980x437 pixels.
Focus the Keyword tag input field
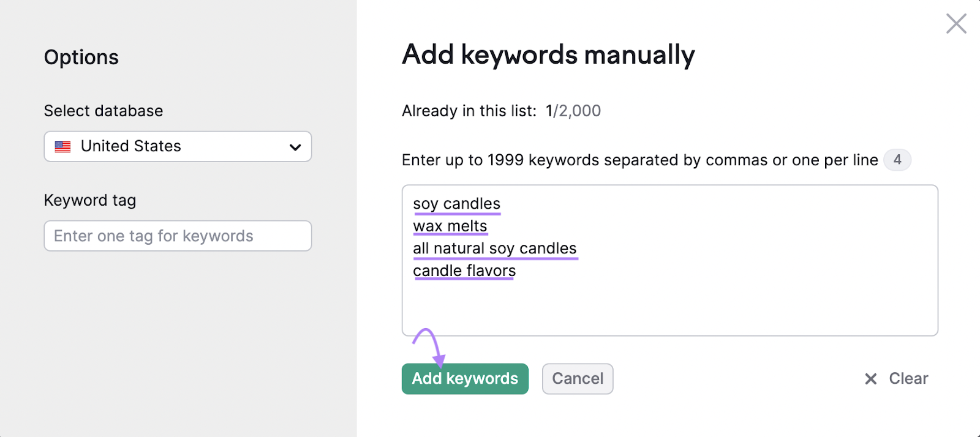tap(178, 236)
